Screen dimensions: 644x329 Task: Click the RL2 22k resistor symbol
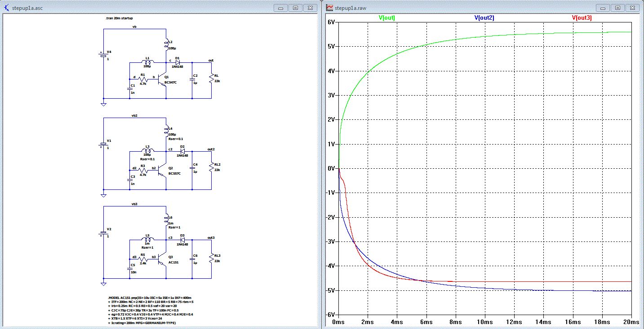(211, 167)
